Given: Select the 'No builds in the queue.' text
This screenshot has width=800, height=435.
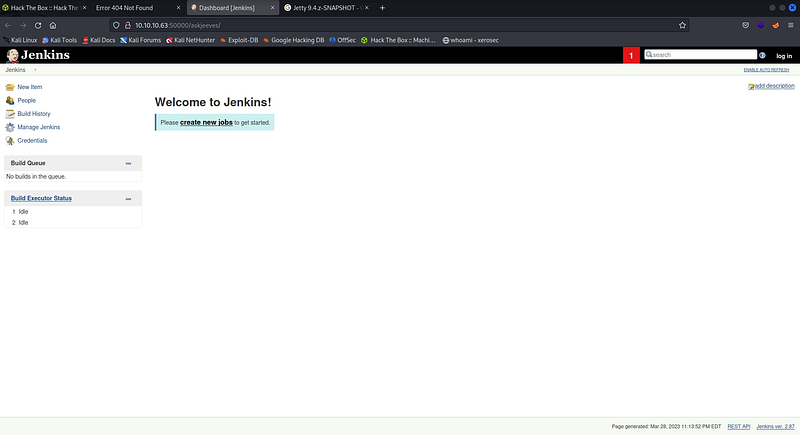Looking at the screenshot, I should [36, 176].
